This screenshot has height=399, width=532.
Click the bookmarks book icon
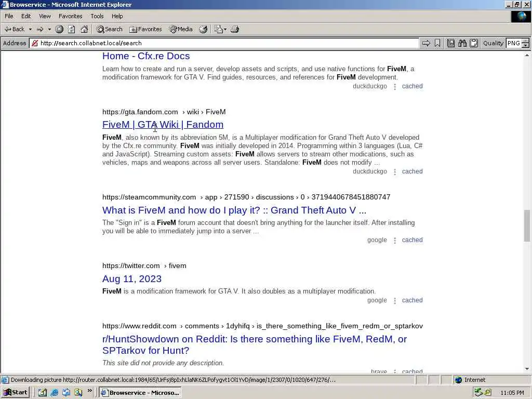(450, 43)
